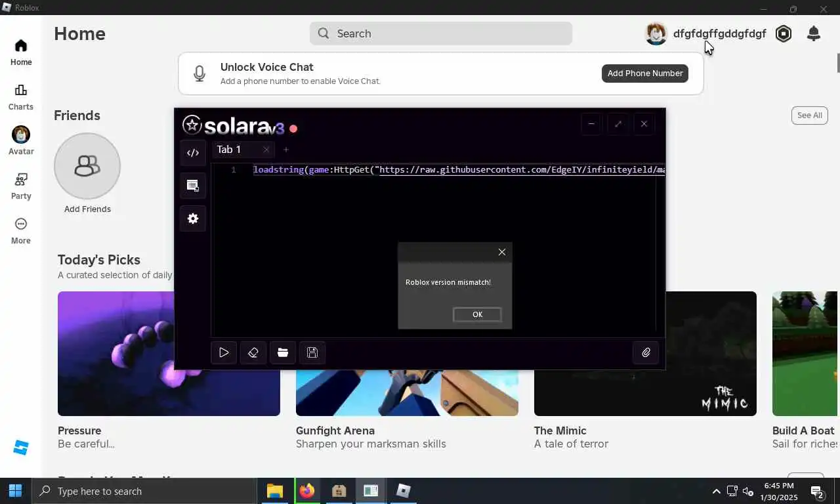This screenshot has height=504, width=840.
Task: Click the Solara v3 logo
Action: tap(234, 125)
